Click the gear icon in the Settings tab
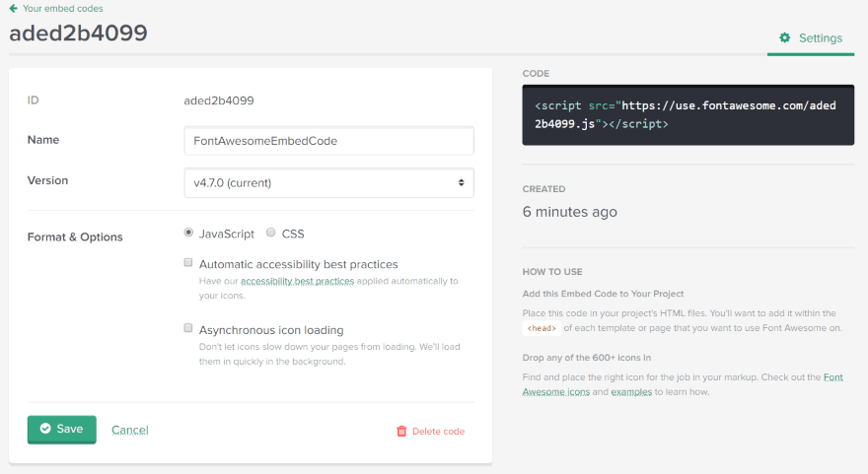This screenshot has width=868, height=474. [x=785, y=38]
